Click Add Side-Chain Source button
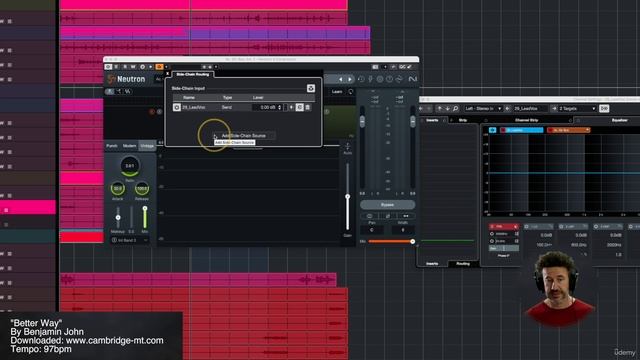 (244, 136)
